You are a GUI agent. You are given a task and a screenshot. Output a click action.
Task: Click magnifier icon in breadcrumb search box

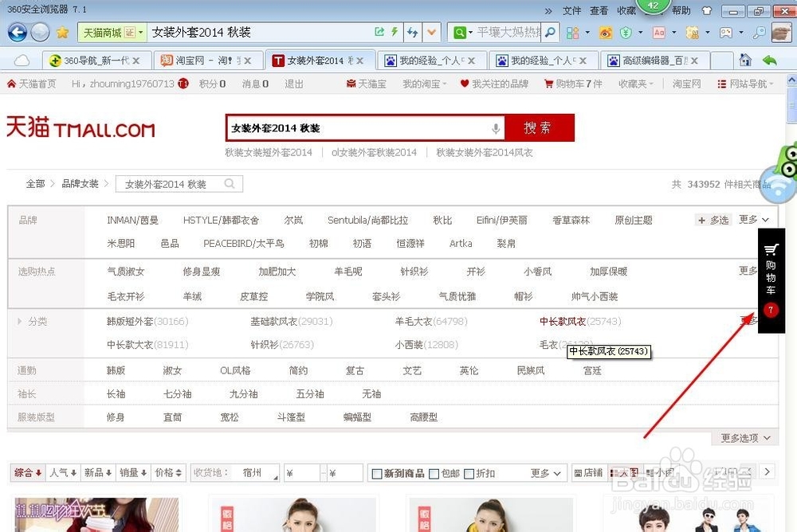point(230,183)
